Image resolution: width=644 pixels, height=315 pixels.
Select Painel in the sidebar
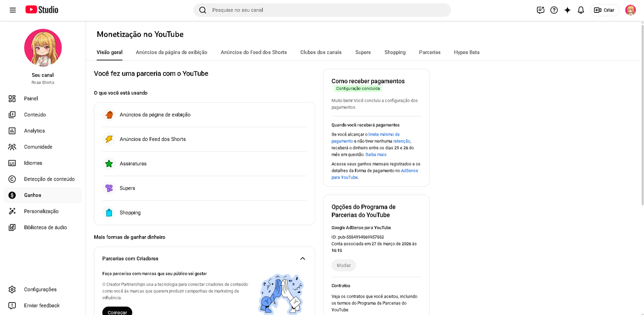pyautogui.click(x=31, y=99)
